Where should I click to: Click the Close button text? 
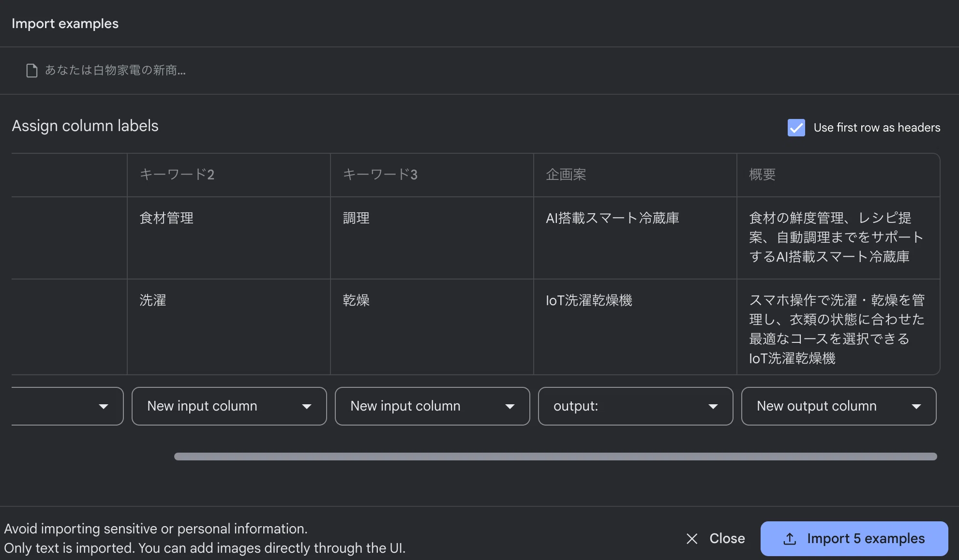click(727, 539)
